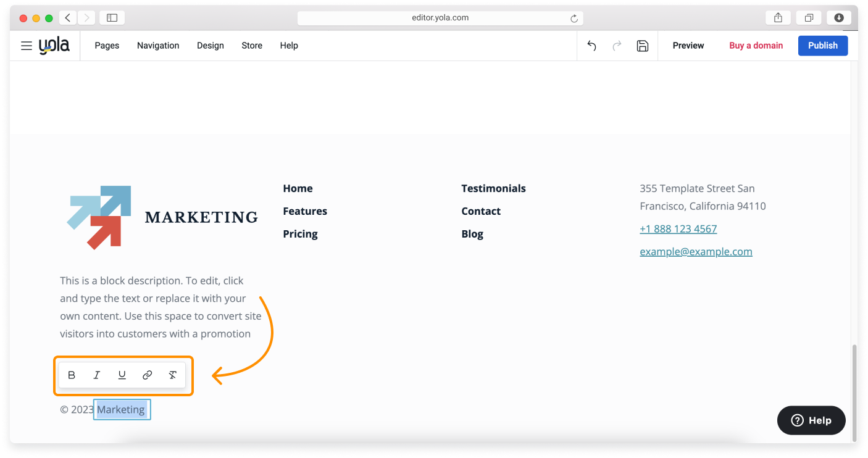Apply italic formatting
Screen dimensions: 868x458
[x=97, y=375]
